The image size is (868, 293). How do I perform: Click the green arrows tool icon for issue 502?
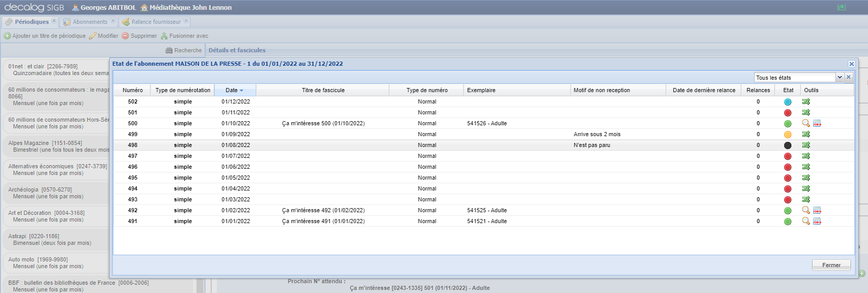(806, 101)
